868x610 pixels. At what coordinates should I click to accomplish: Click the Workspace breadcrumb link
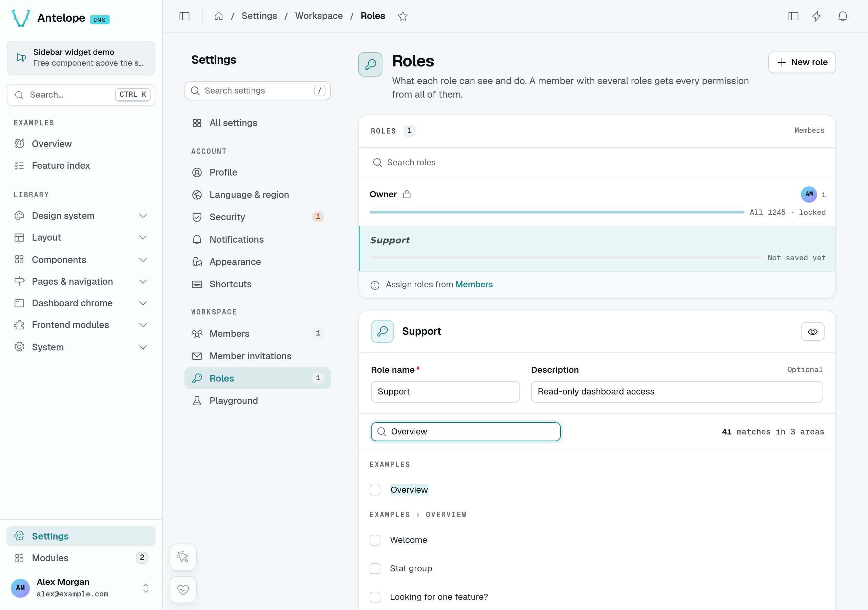pyautogui.click(x=319, y=16)
